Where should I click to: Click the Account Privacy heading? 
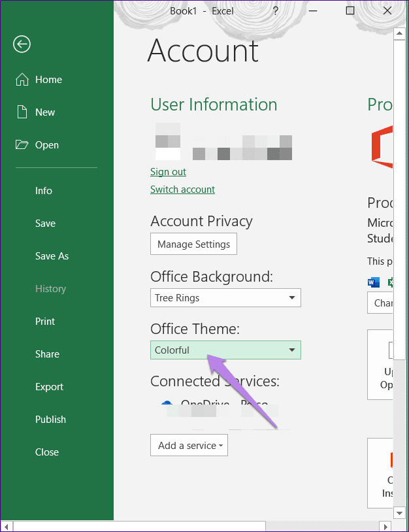(x=201, y=221)
